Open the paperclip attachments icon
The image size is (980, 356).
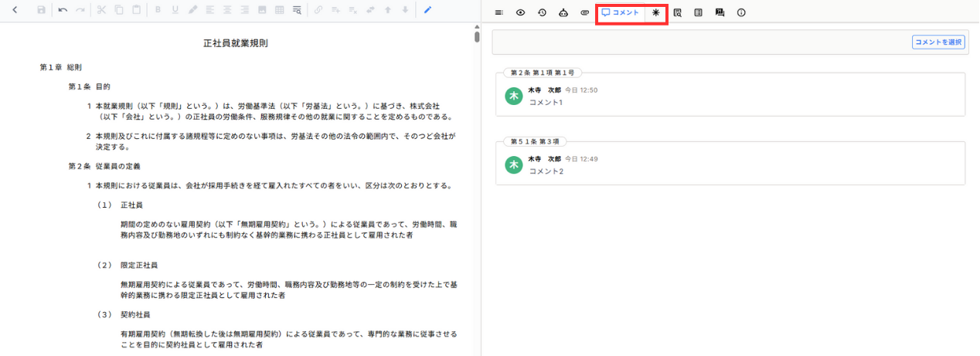(x=584, y=12)
